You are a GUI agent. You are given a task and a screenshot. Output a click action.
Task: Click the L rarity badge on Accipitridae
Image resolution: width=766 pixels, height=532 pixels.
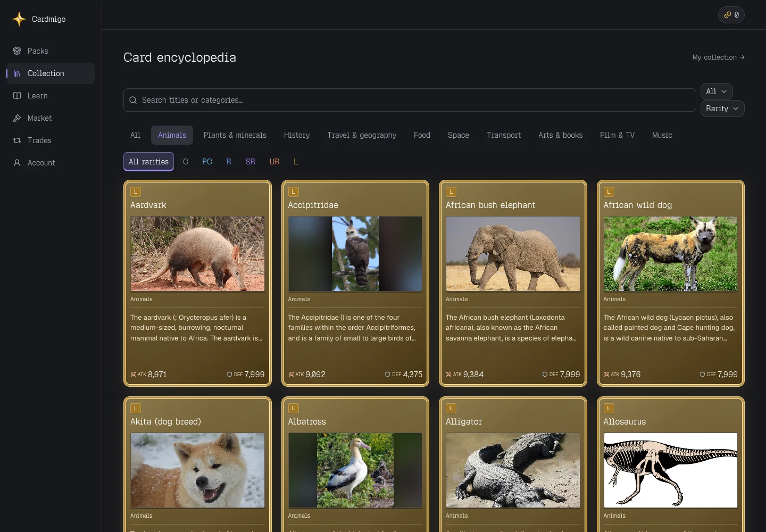[293, 192]
